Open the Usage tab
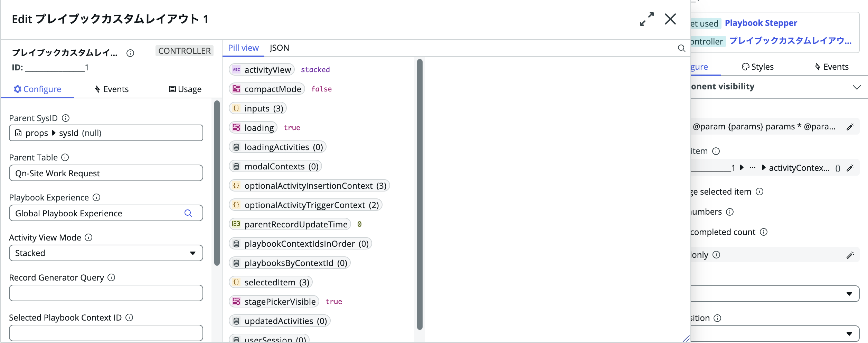Image resolution: width=868 pixels, height=343 pixels. click(185, 89)
